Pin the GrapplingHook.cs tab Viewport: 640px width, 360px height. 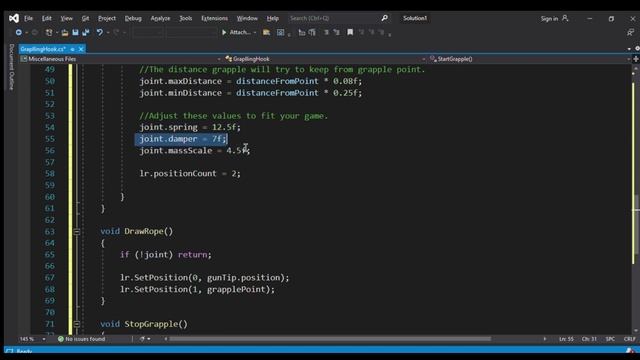coord(73,49)
